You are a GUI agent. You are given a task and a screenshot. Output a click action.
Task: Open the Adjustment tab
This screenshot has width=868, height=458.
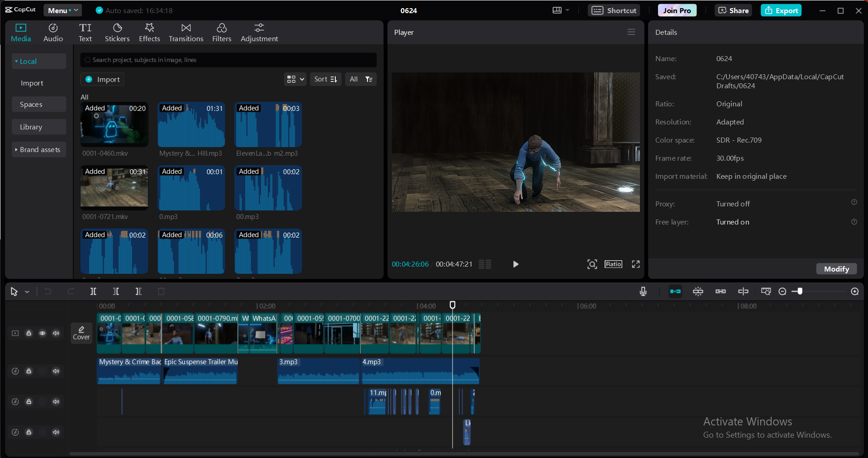[x=259, y=33]
